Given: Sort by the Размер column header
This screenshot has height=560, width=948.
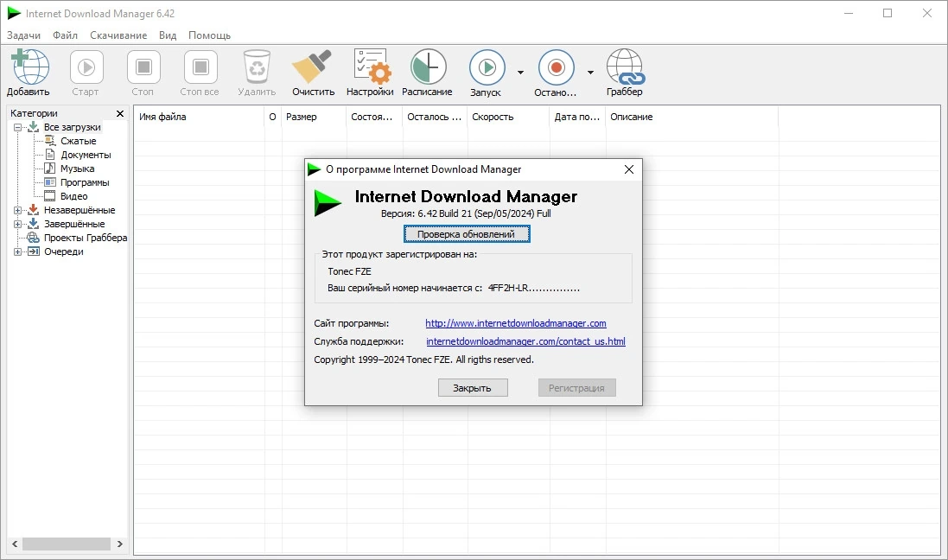Looking at the screenshot, I should 314,117.
